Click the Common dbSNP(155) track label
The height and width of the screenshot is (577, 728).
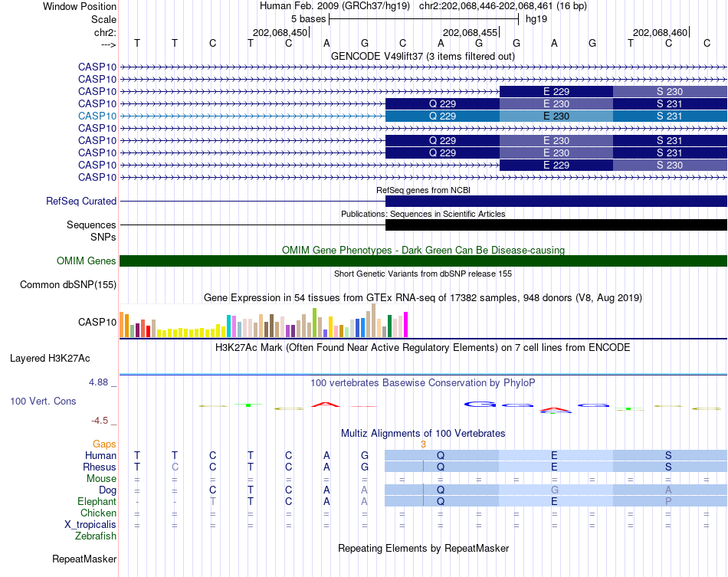[67, 284]
